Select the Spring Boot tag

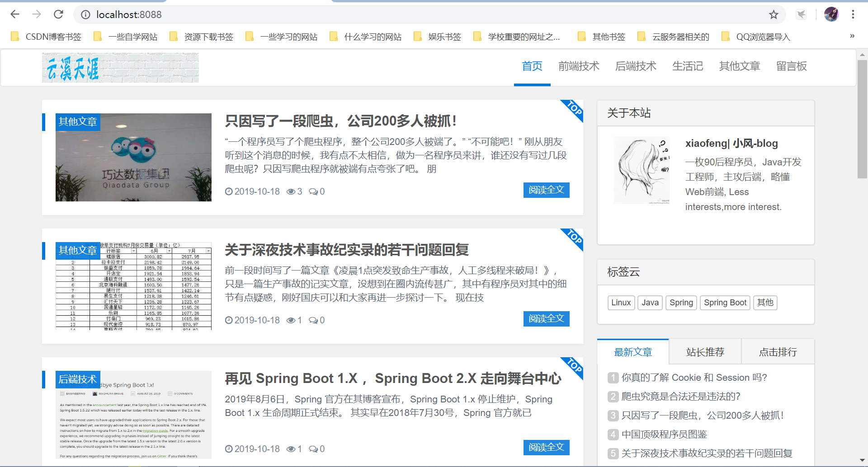coord(725,303)
